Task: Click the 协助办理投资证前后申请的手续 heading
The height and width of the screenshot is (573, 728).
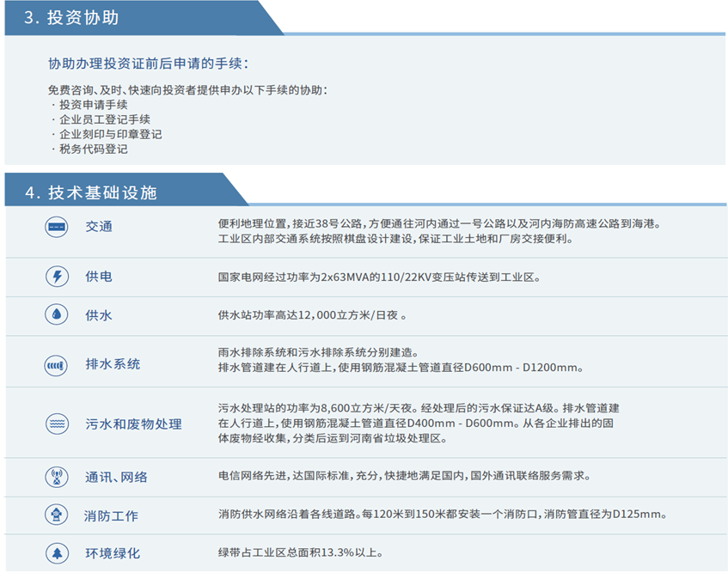Action: click(x=149, y=64)
